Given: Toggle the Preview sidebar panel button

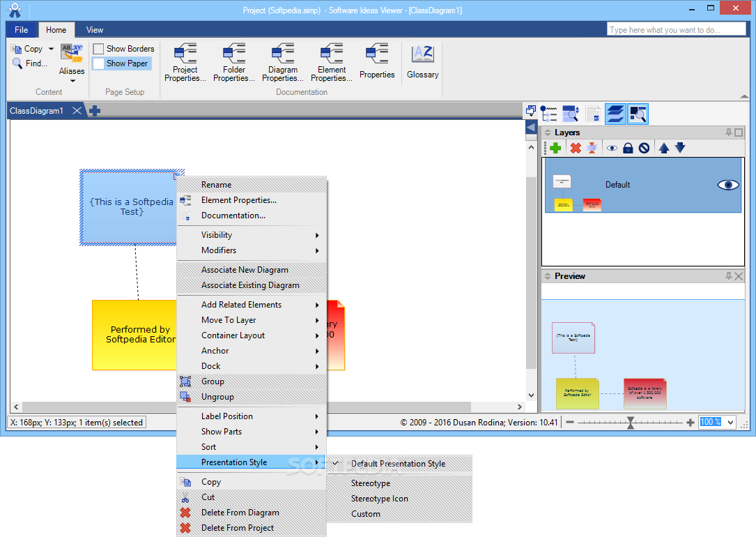Looking at the screenshot, I should tap(638, 114).
